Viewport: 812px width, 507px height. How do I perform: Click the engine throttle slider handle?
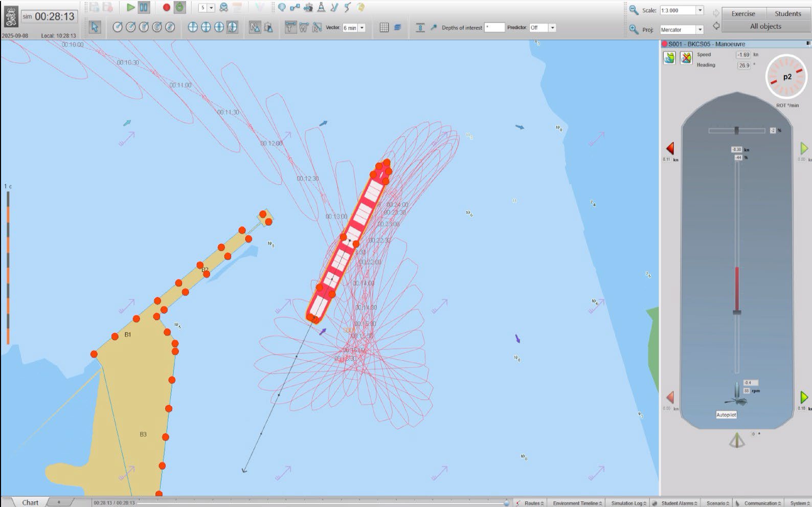[x=737, y=312]
